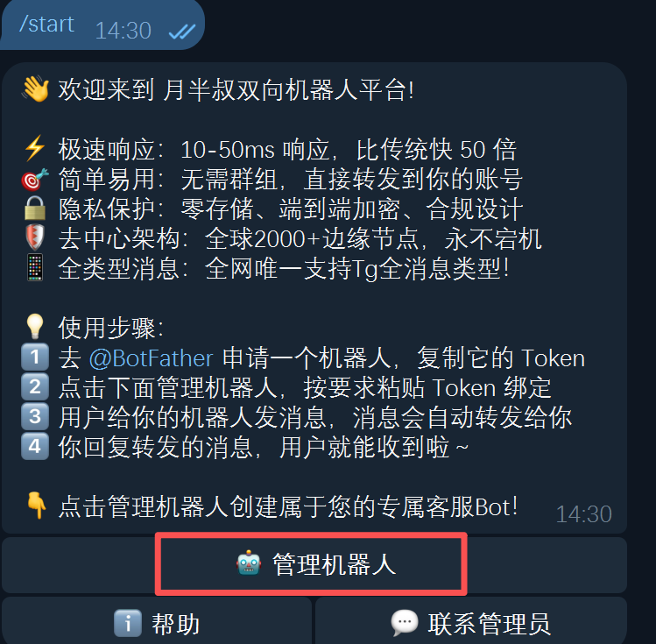Open the @BotFather mention link
The image size is (656, 644).
(x=151, y=358)
